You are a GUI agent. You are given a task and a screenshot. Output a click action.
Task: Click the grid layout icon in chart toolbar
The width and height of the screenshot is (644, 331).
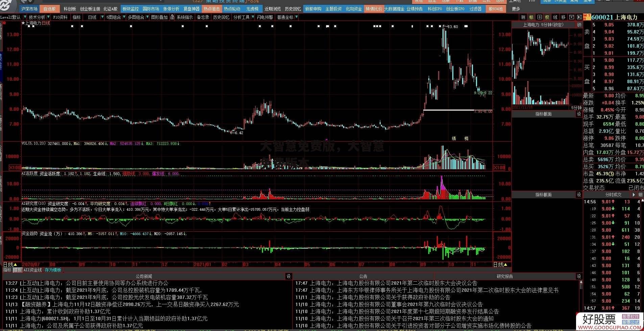coord(539,17)
